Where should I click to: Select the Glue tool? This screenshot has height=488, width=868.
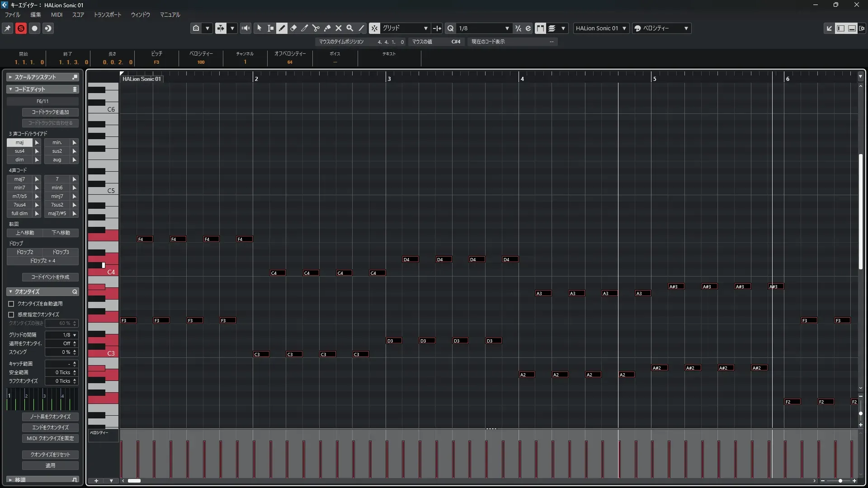[327, 28]
